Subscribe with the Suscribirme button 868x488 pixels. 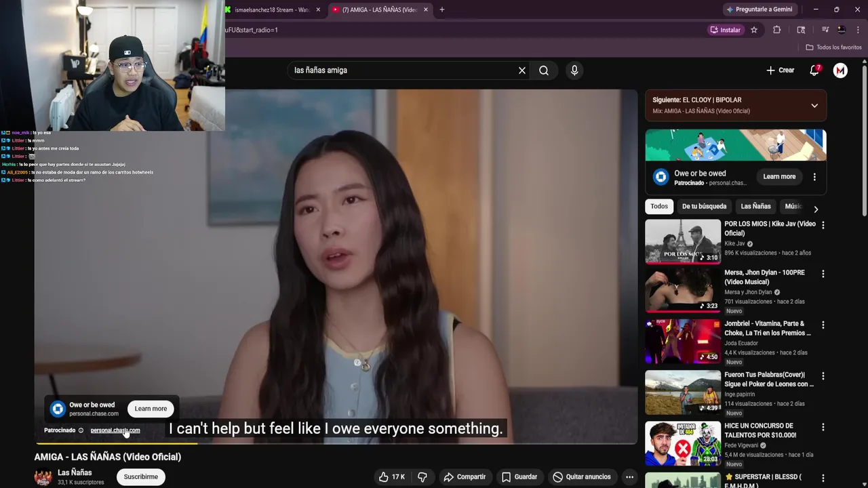pyautogui.click(x=141, y=477)
